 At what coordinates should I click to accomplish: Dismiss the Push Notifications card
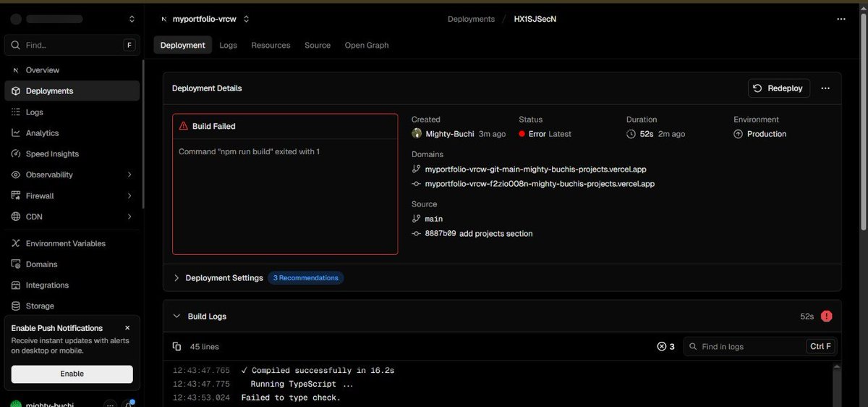127,328
